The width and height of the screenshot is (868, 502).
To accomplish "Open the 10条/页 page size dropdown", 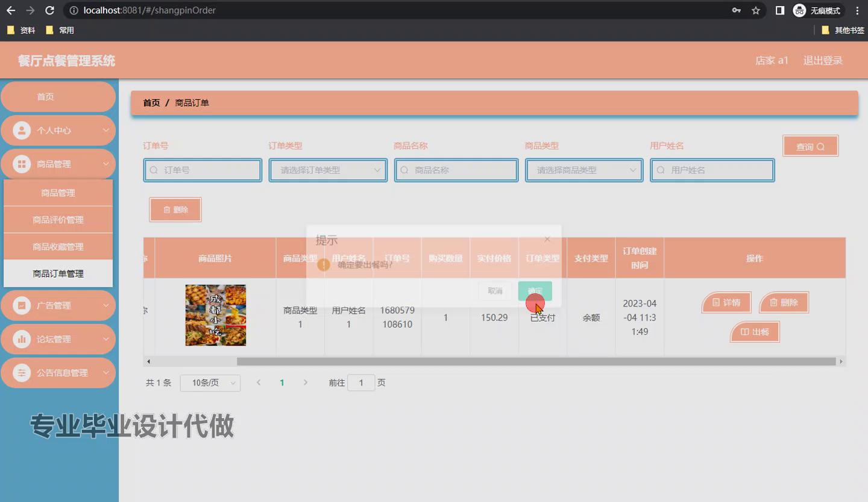I will [x=210, y=383].
